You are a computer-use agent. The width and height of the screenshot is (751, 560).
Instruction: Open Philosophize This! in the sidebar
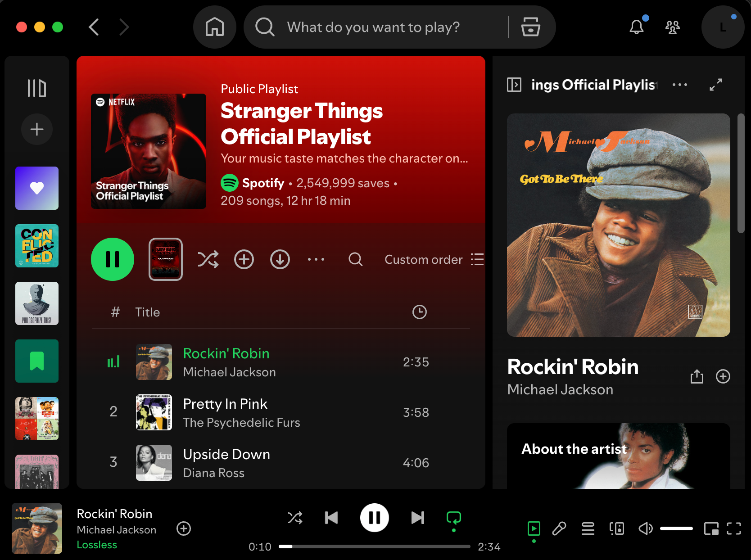(x=37, y=303)
